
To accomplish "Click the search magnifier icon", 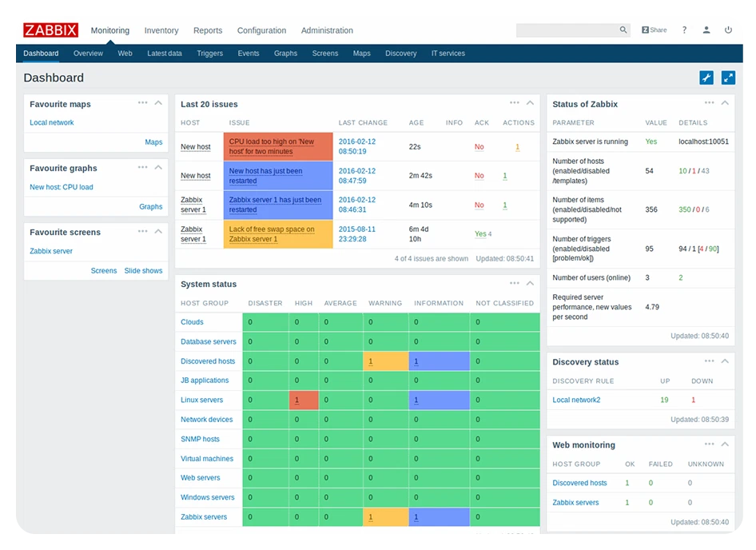I will [623, 30].
